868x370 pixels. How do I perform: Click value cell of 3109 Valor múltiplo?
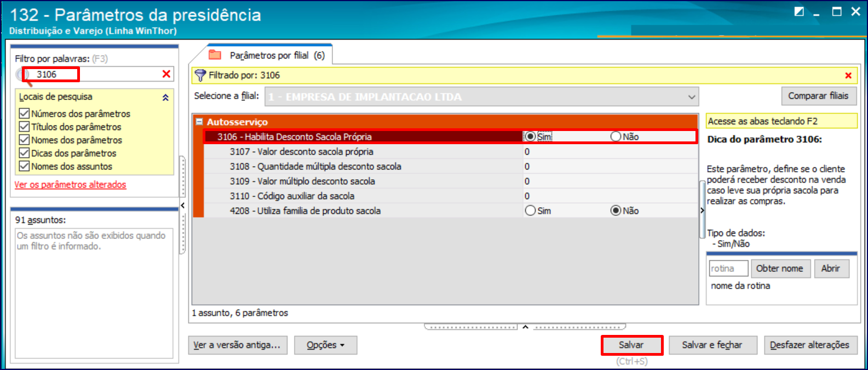[610, 181]
